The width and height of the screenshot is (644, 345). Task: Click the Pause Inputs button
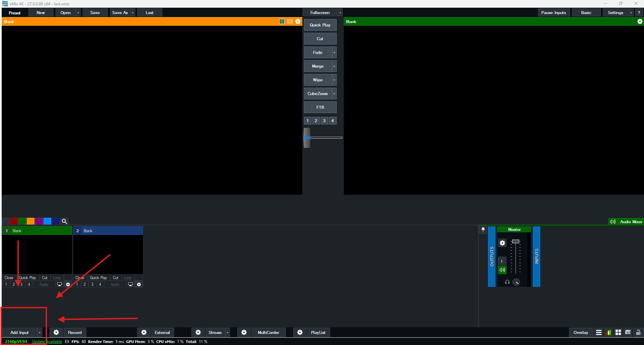(554, 12)
